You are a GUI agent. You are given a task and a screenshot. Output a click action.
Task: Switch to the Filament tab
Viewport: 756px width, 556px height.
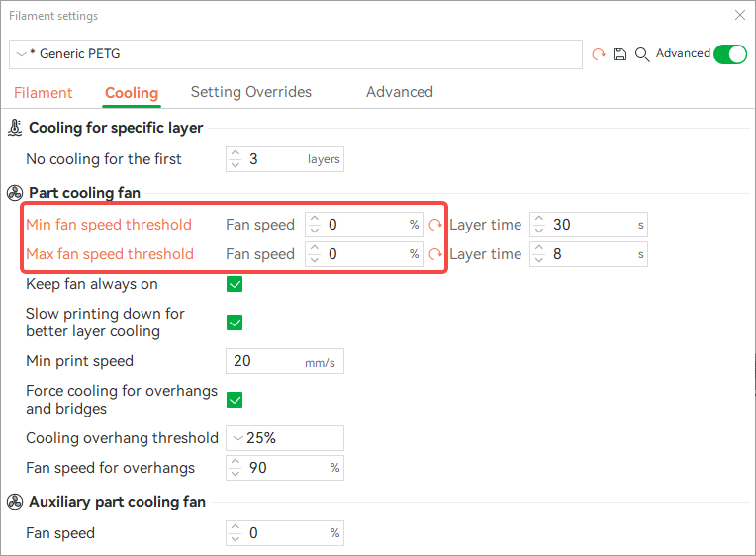click(x=43, y=93)
